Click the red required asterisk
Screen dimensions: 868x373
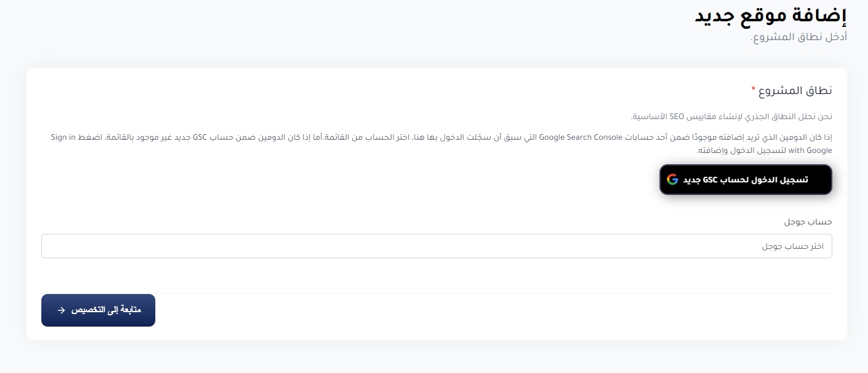pos(753,89)
